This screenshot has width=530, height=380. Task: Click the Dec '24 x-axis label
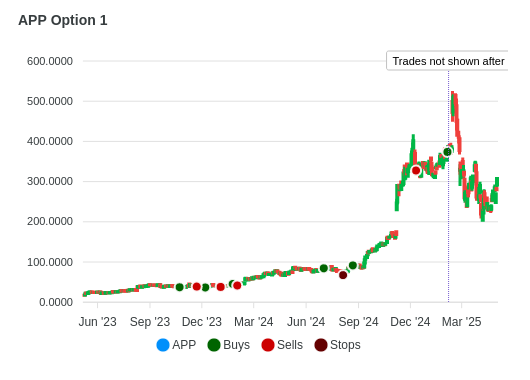click(410, 322)
